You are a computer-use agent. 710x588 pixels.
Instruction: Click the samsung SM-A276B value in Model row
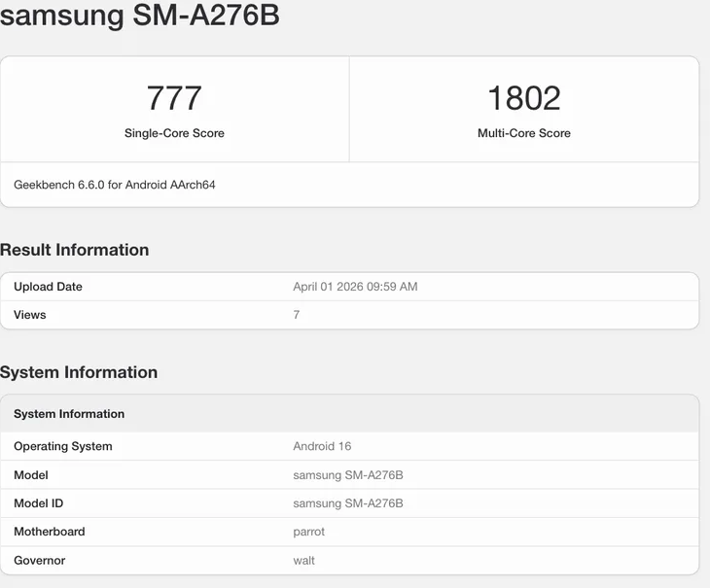(x=347, y=475)
